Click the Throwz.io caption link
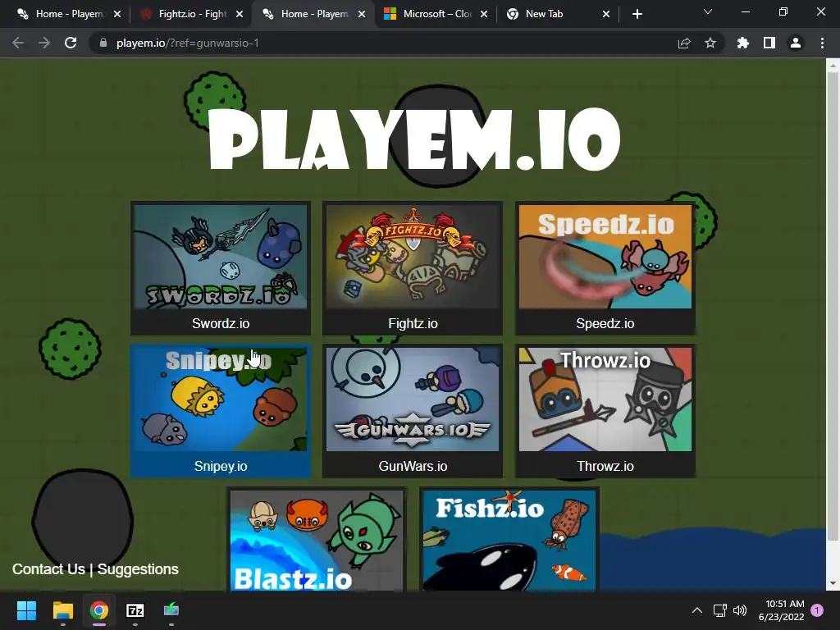840x630 pixels. tap(605, 466)
